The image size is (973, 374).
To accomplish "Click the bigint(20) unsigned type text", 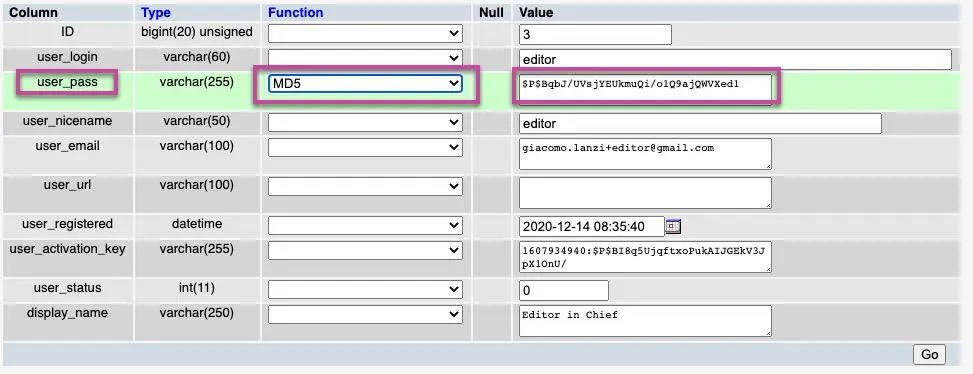I will coord(197,32).
